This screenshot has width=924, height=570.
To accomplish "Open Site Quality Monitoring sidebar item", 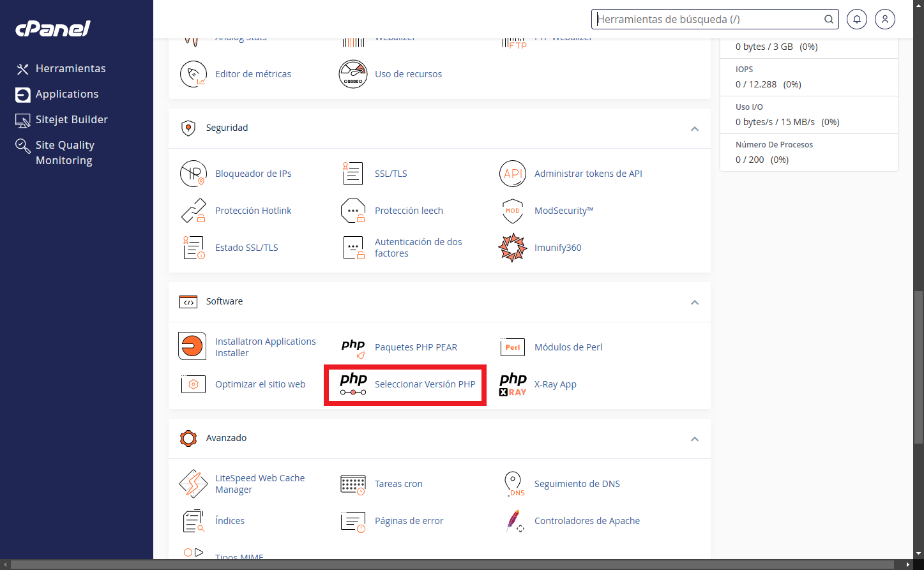I will click(x=64, y=153).
